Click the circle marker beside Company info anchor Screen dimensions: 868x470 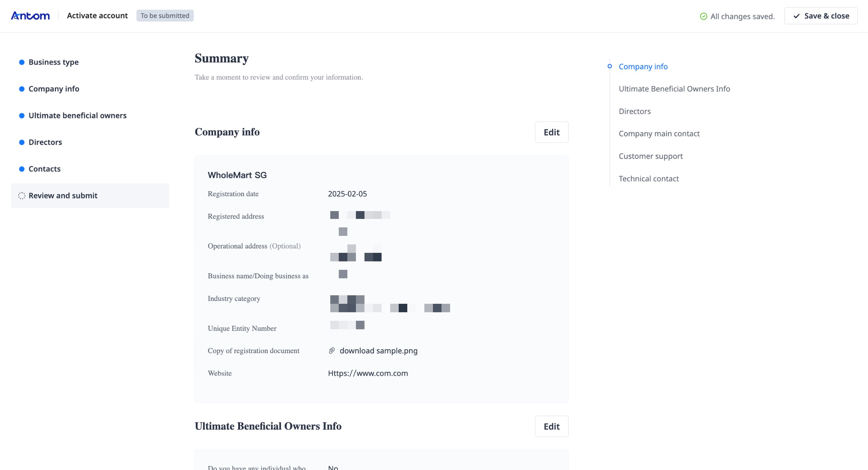point(610,66)
